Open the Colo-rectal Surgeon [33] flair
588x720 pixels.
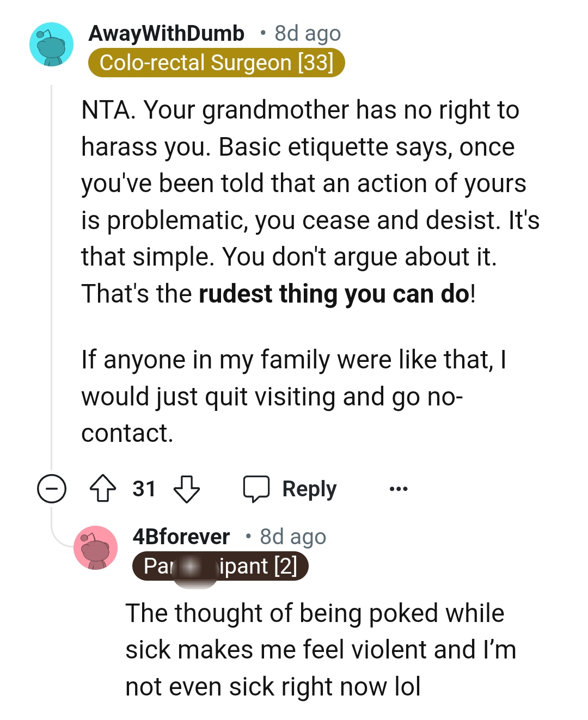217,62
